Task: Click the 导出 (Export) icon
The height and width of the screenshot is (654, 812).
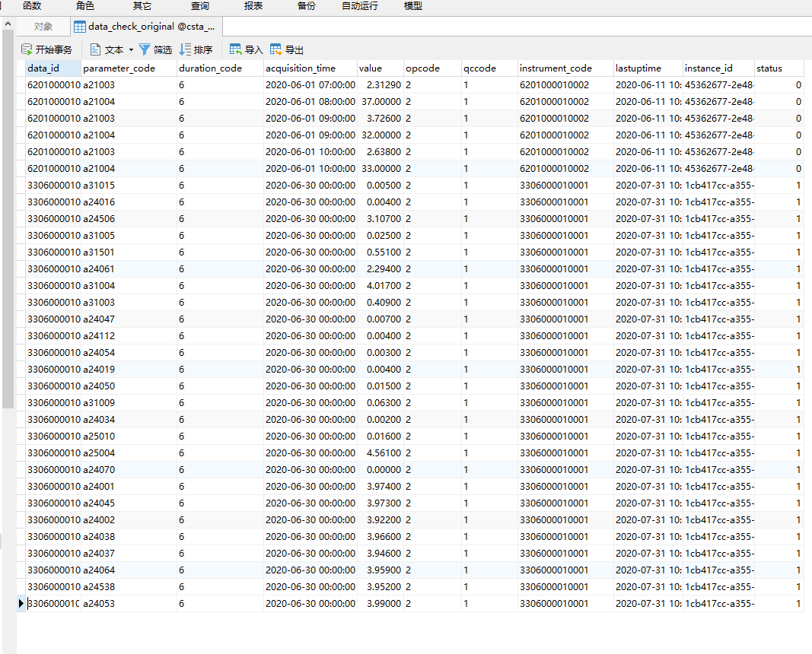Action: click(x=276, y=49)
